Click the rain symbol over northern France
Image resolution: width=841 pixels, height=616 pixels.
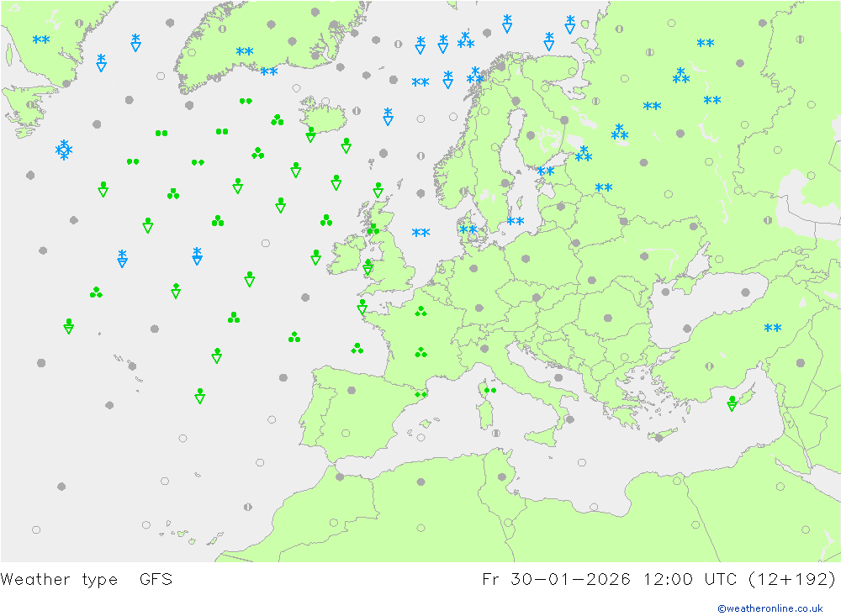click(421, 311)
